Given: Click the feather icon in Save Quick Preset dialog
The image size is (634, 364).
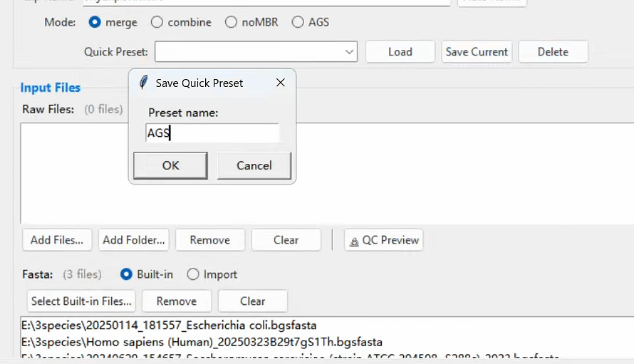Looking at the screenshot, I should tap(143, 83).
